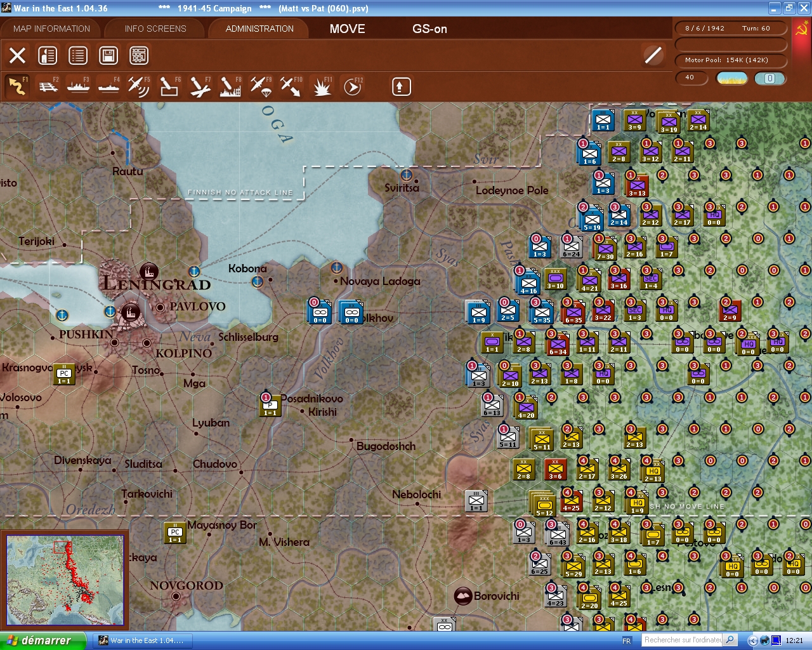Click the minimap overview thumbnail
The image size is (812, 650).
[65, 580]
